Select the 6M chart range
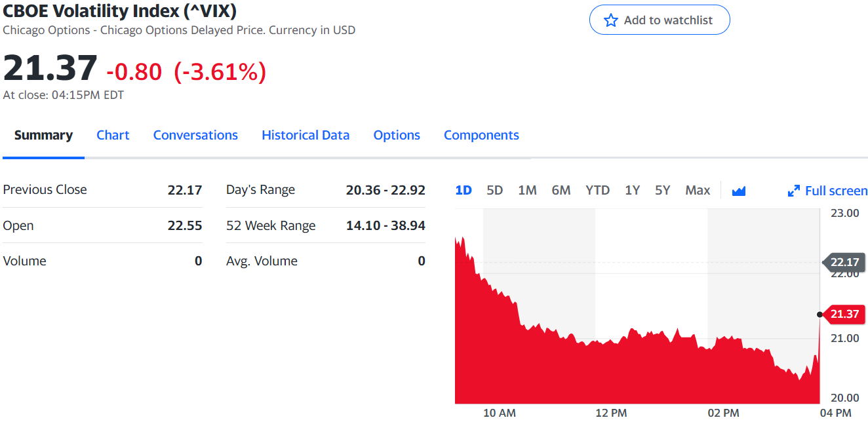 561,190
